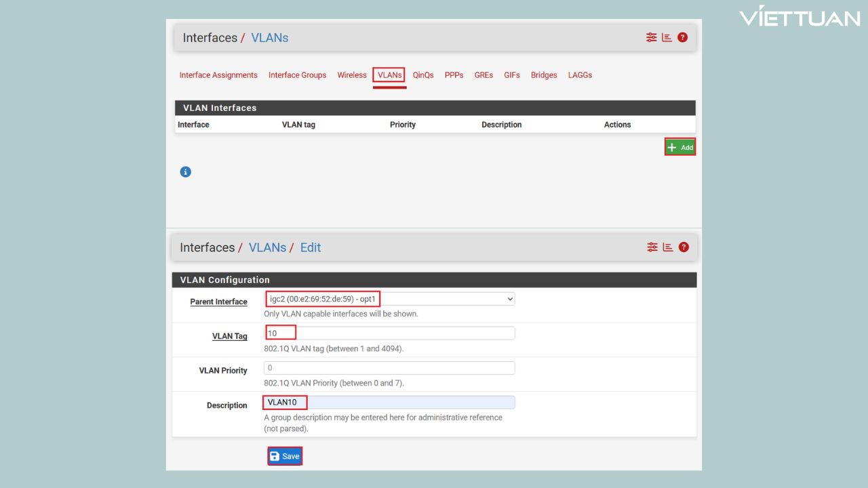Click the Description text field

tap(389, 403)
